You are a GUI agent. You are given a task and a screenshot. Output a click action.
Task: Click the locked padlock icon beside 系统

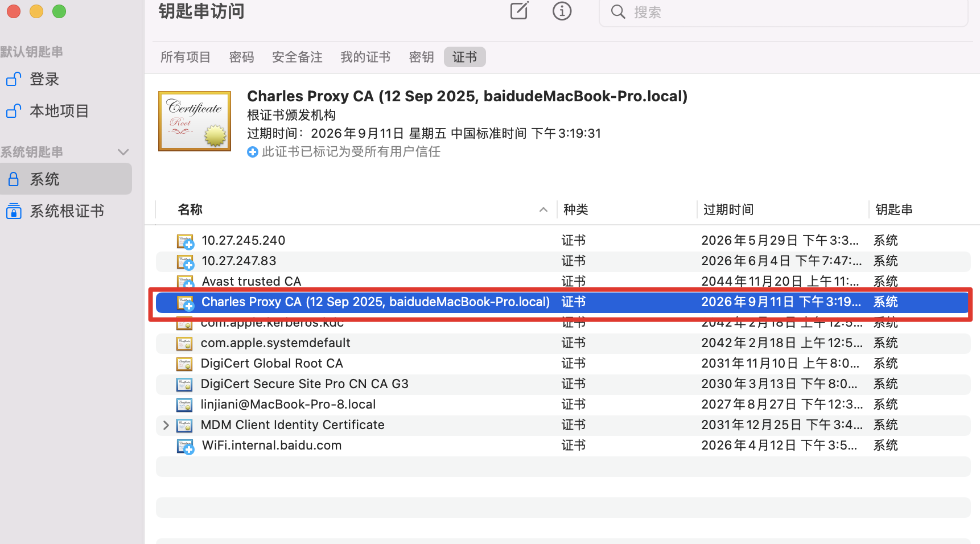coord(14,179)
